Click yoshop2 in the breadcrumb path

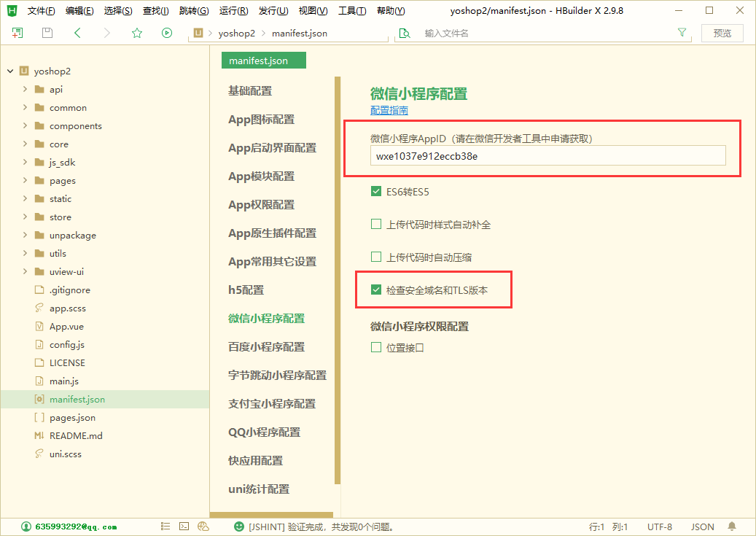[x=237, y=34]
